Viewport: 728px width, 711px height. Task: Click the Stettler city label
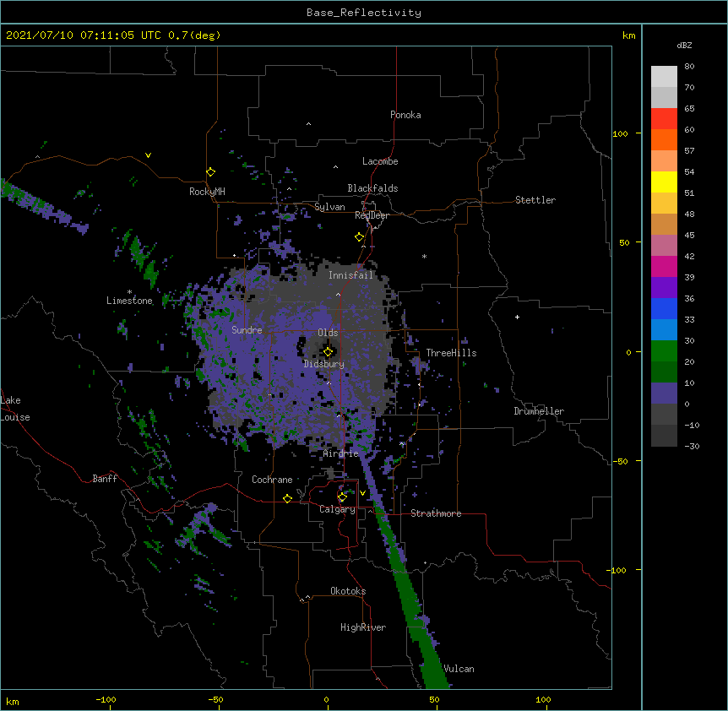(535, 200)
